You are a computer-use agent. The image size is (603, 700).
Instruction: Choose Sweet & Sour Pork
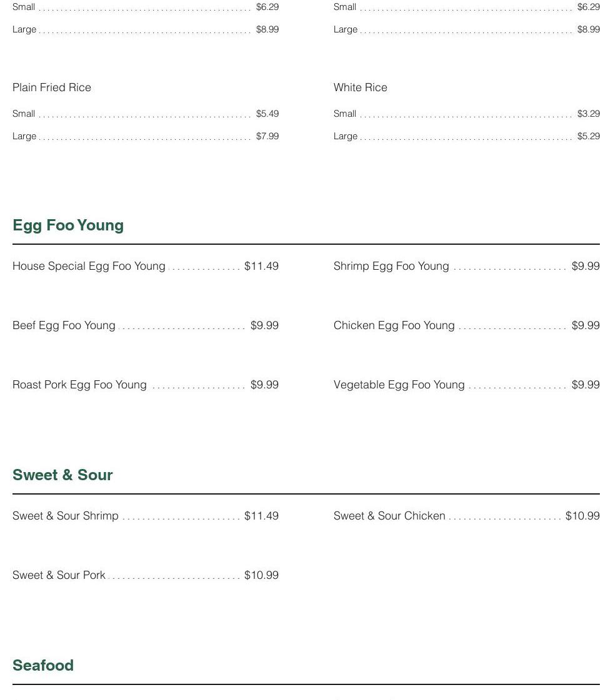(x=59, y=575)
